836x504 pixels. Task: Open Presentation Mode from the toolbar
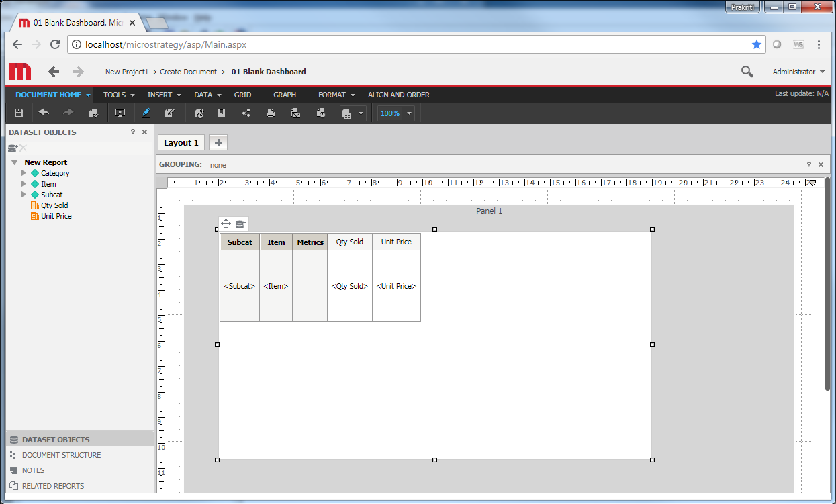[120, 113]
